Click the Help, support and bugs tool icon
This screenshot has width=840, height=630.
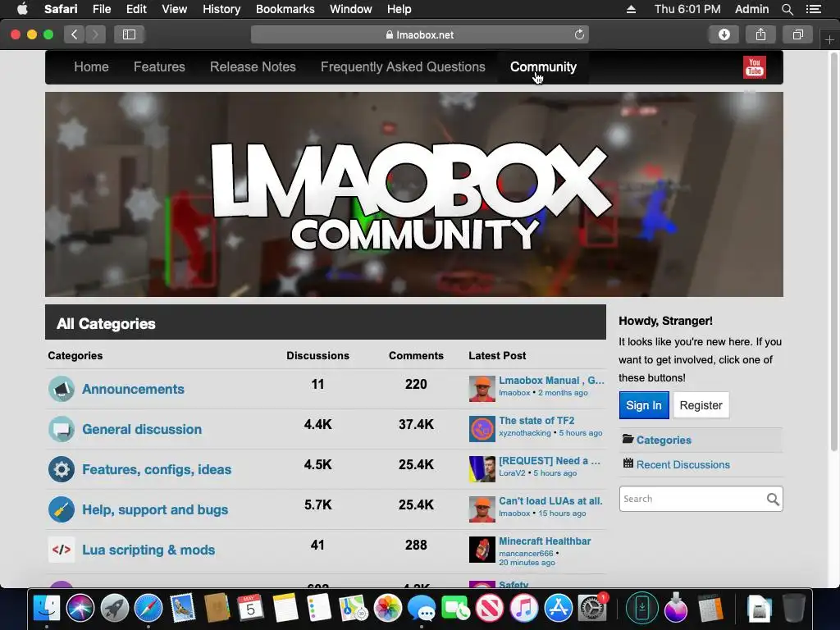click(62, 509)
